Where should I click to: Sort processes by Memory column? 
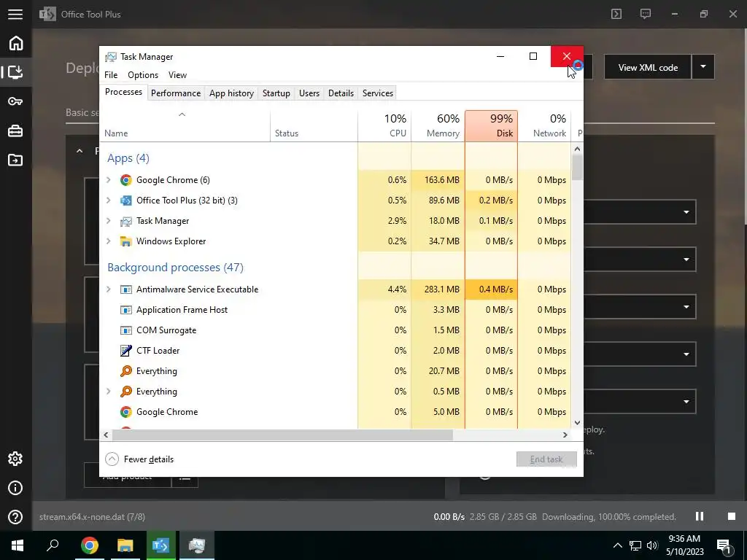tap(438, 125)
